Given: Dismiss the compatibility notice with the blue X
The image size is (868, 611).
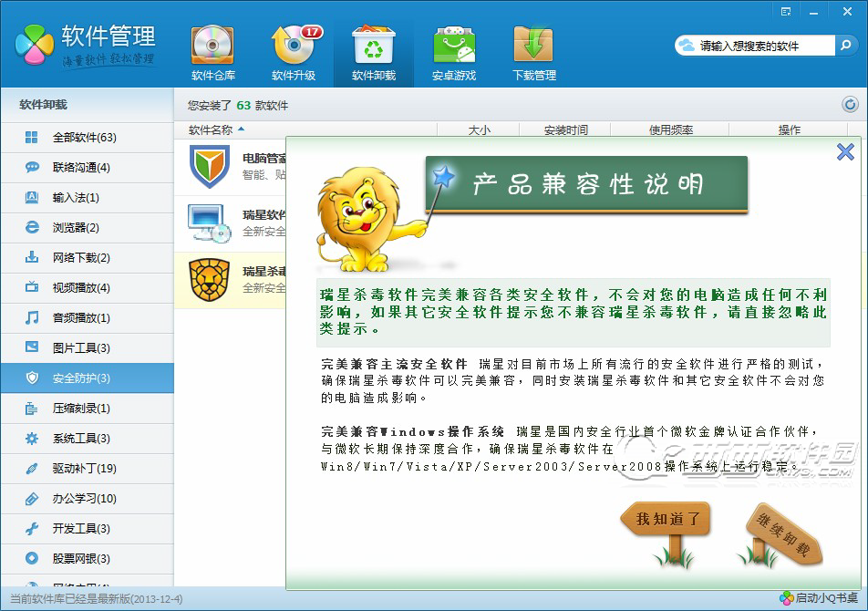Looking at the screenshot, I should tap(845, 152).
